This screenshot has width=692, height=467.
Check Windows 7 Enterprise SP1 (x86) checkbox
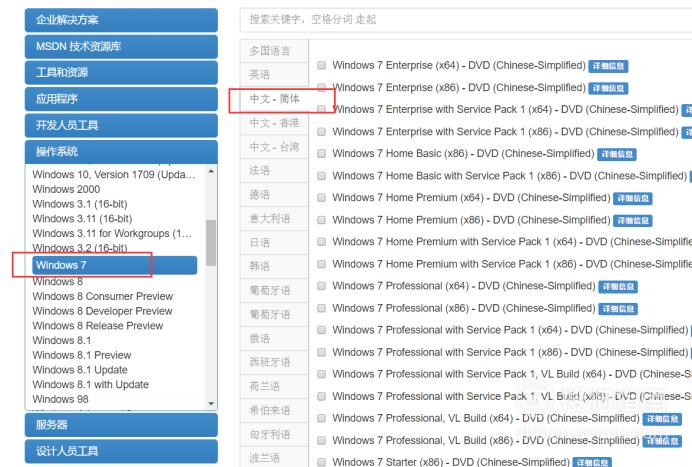[x=322, y=132]
